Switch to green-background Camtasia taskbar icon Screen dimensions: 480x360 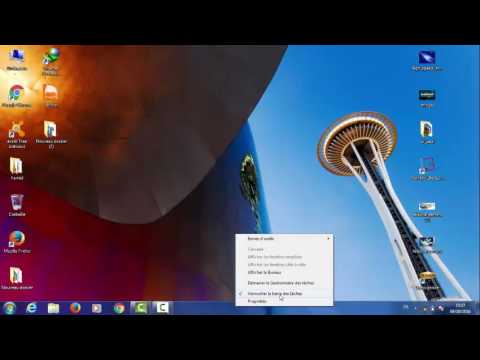click(x=141, y=308)
